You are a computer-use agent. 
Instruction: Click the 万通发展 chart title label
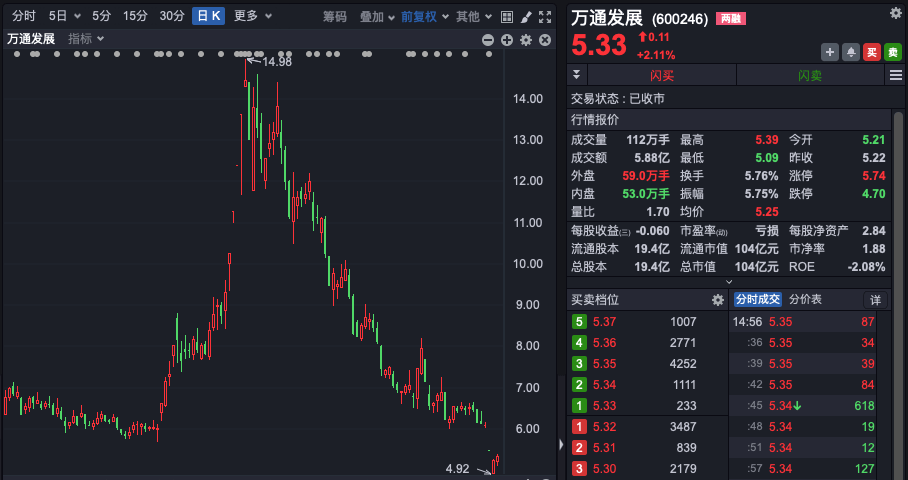31,39
